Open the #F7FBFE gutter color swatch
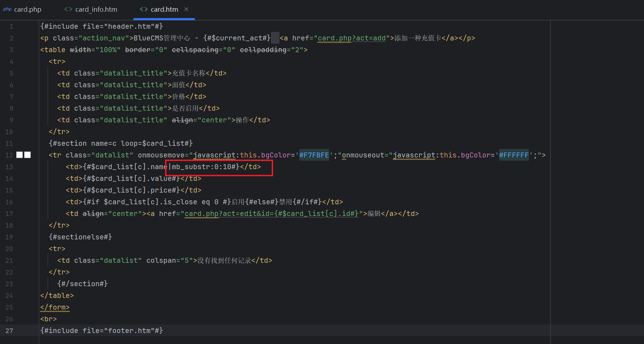 point(19,155)
